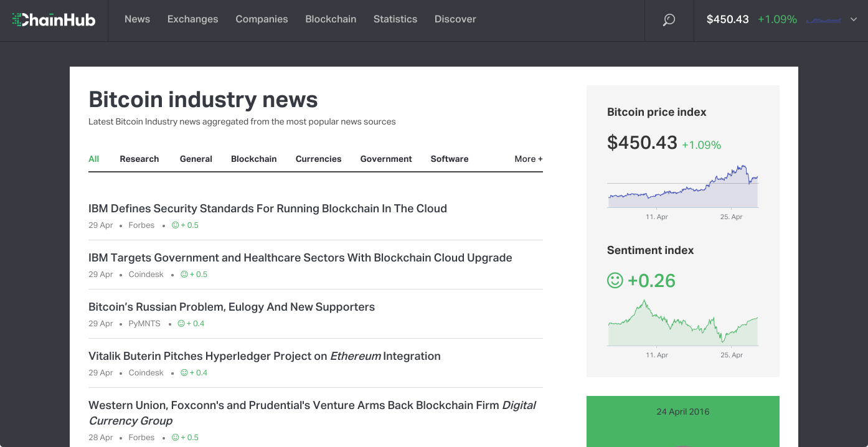
Task: Click the header mini price sparkline chart
Action: [x=823, y=21]
